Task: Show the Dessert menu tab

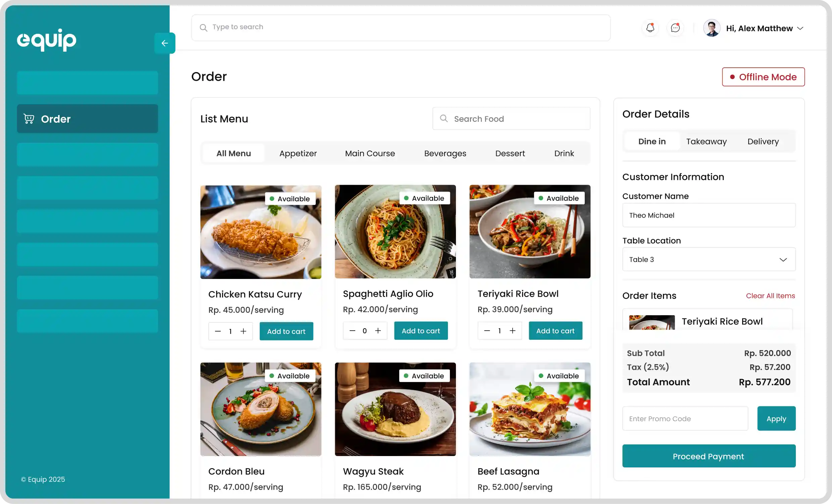Action: pos(510,153)
